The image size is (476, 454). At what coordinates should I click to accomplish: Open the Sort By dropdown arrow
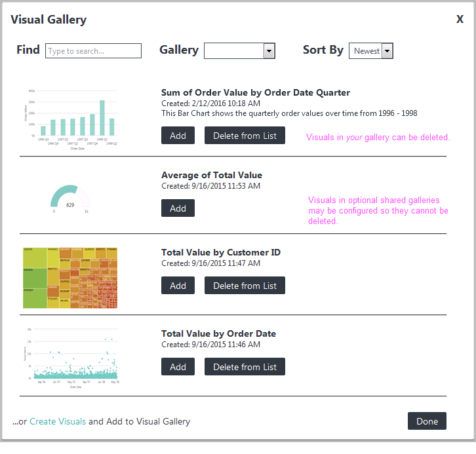point(387,50)
